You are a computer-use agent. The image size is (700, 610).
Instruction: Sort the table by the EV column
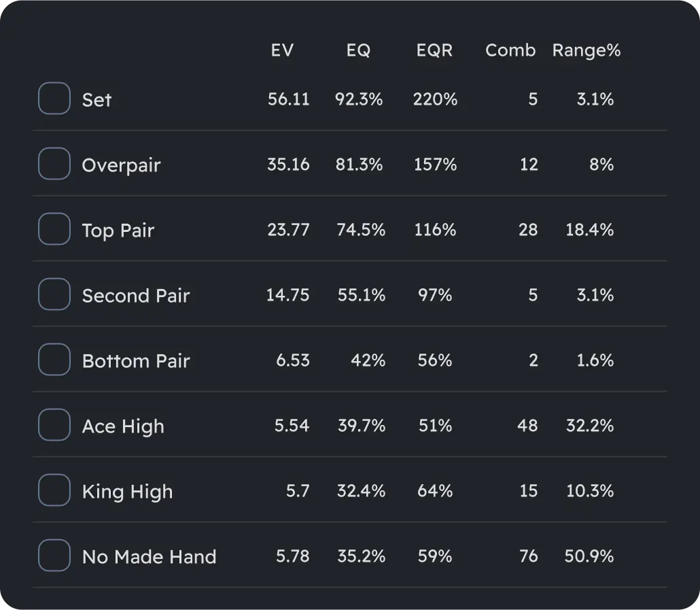click(283, 50)
